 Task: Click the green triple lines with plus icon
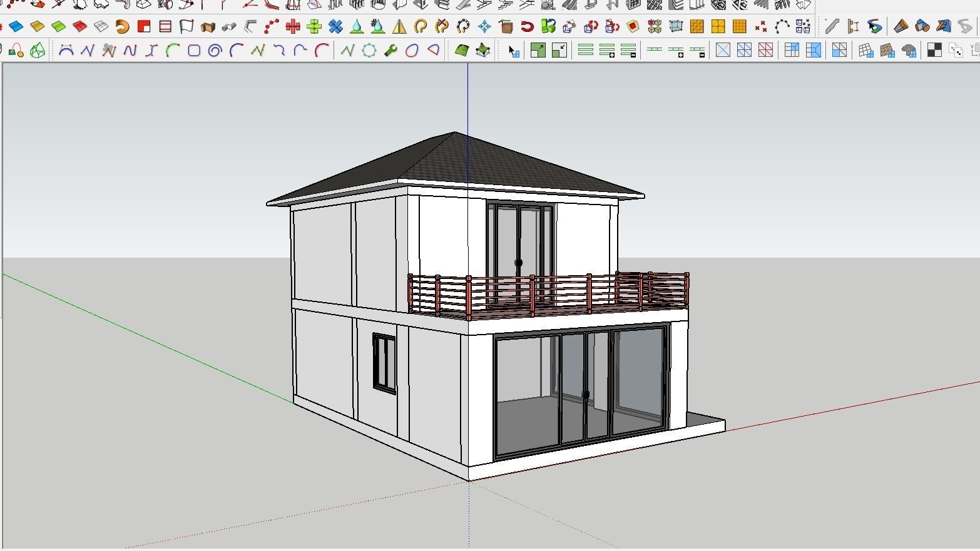[607, 50]
